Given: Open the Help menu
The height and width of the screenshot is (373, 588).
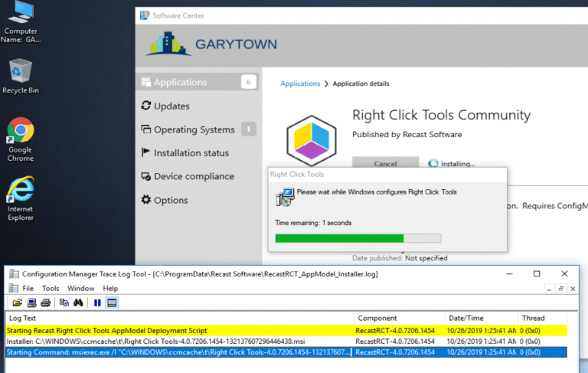Looking at the screenshot, I should tap(110, 288).
